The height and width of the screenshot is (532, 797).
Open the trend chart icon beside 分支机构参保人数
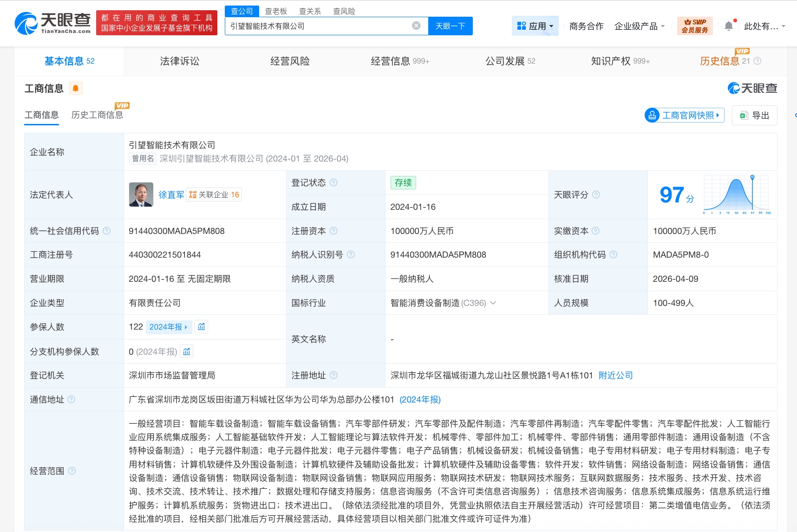186,351
